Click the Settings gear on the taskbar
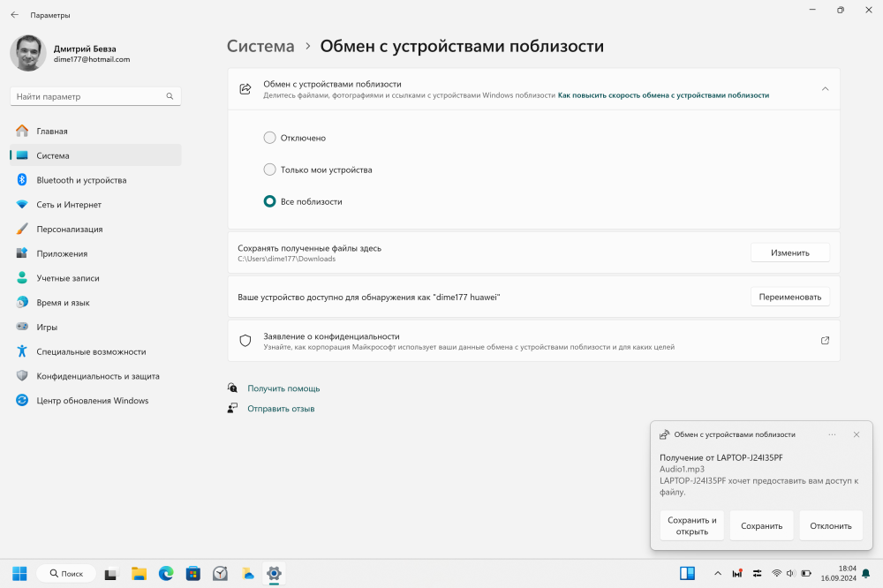The height and width of the screenshot is (588, 883). coord(275,573)
